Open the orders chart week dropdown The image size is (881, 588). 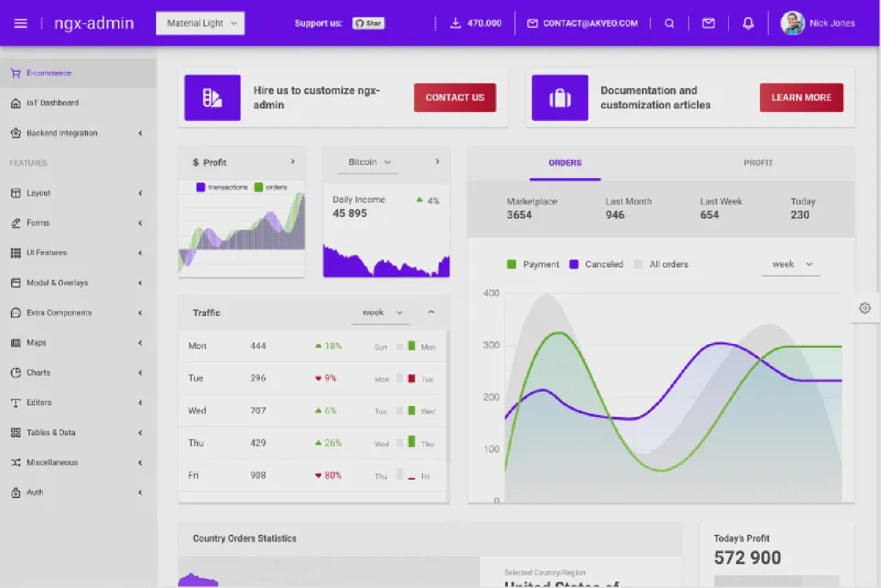pos(791,264)
